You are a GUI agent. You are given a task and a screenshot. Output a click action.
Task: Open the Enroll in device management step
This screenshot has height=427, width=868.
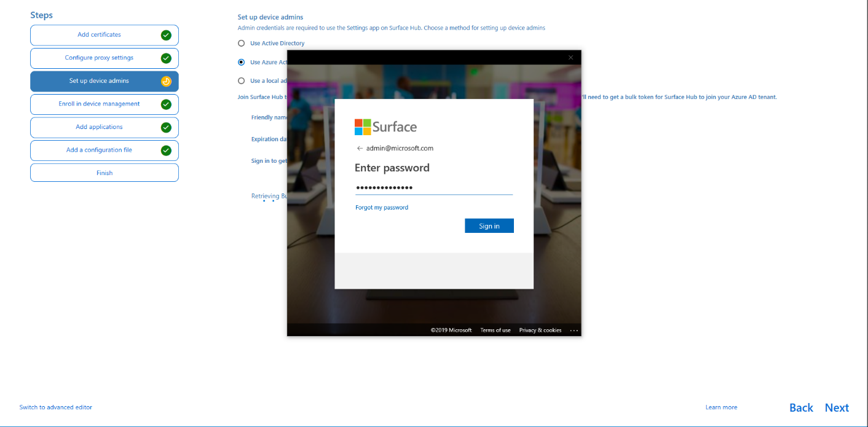point(99,104)
